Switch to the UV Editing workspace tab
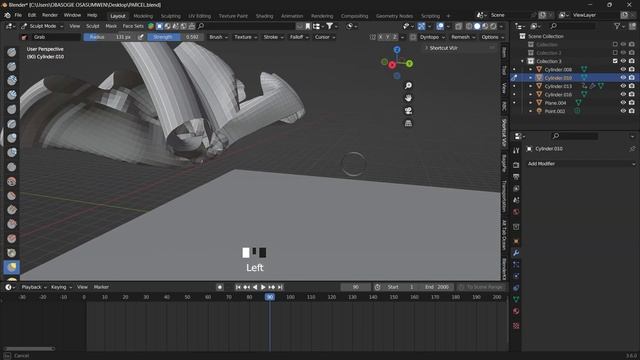The width and height of the screenshot is (640, 360). pyautogui.click(x=200, y=16)
